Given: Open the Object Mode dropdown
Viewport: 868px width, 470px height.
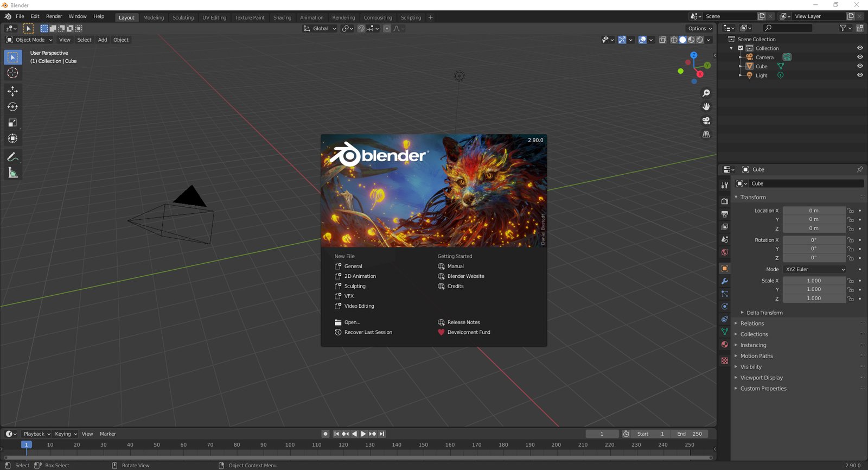Looking at the screenshot, I should click(x=29, y=40).
